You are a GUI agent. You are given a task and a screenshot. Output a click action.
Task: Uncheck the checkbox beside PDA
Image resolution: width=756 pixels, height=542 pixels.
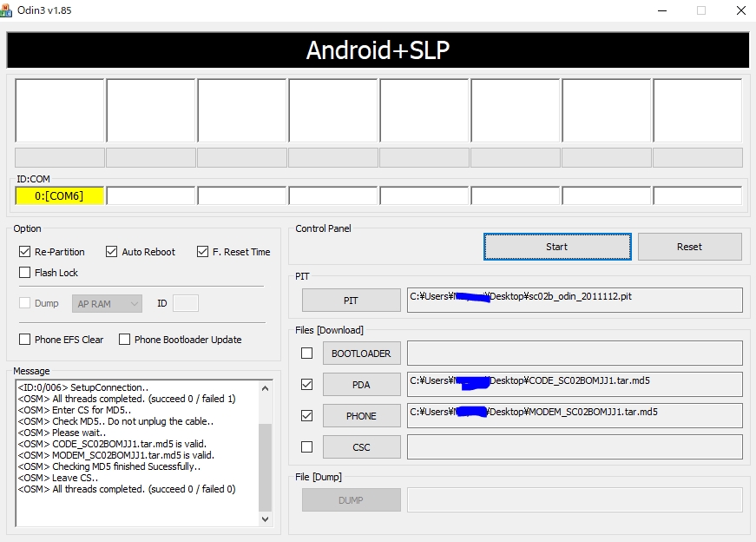coord(306,384)
